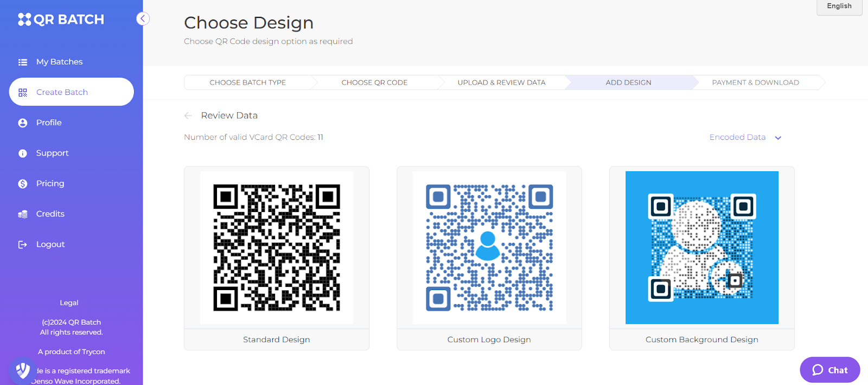Image resolution: width=868 pixels, height=385 pixels.
Task: Click the A product of Trycon text
Action: [72, 352]
